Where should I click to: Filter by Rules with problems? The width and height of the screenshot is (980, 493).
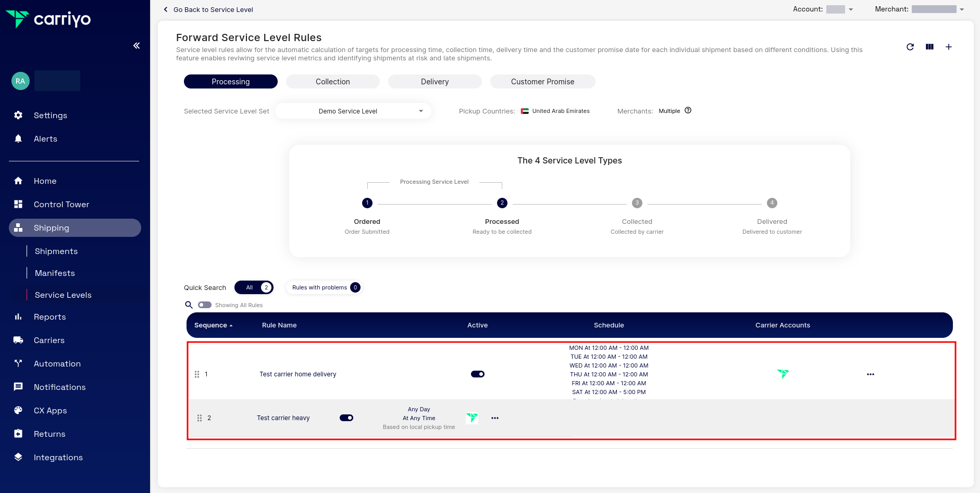[x=324, y=287]
